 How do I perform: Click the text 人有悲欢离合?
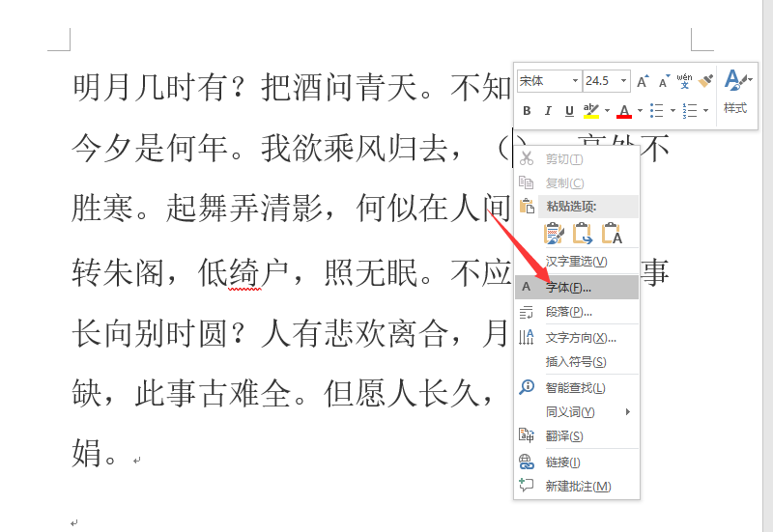(356, 333)
